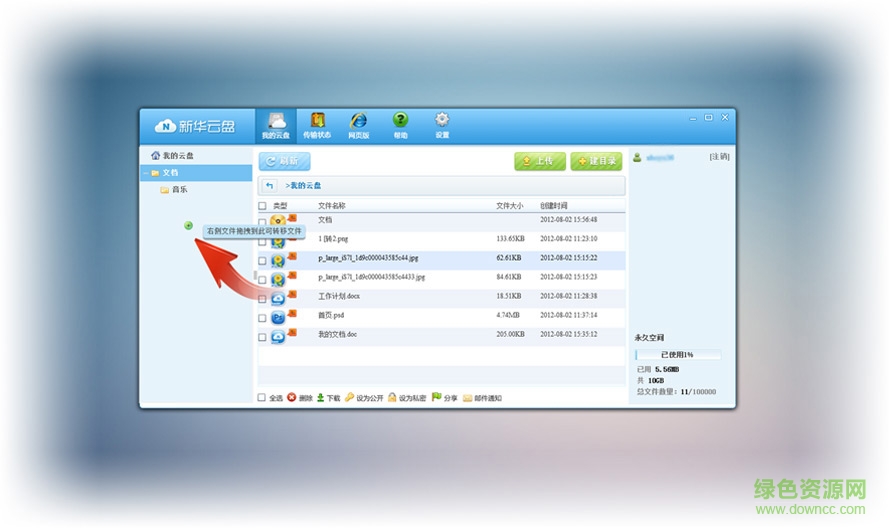This screenshot has height=528, width=889.
Task: Click the 分享 share flag button
Action: tap(445, 398)
